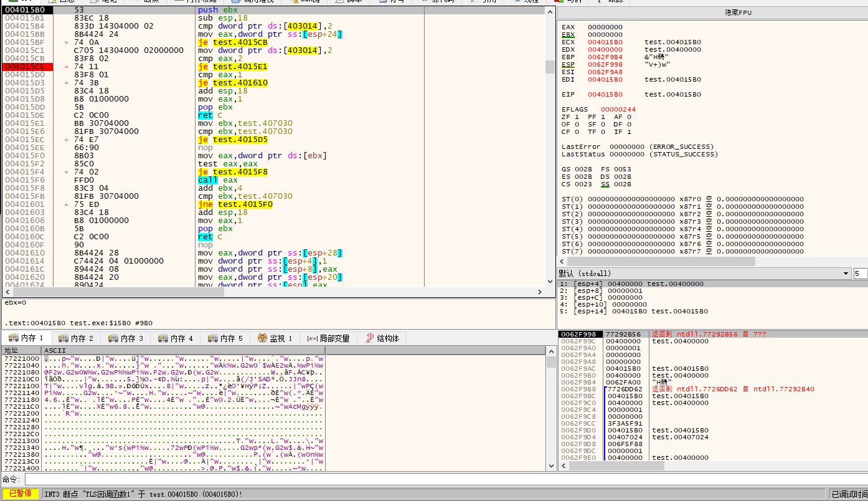Select the je test.4015F8 instruction
This screenshot has height=501, width=868.
coord(232,172)
